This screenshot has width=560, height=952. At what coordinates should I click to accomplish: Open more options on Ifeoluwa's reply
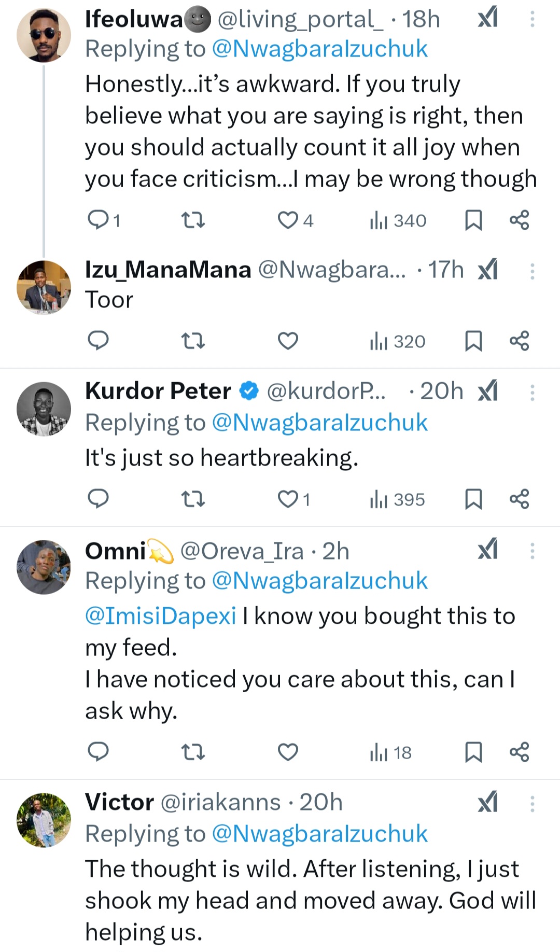tap(532, 20)
